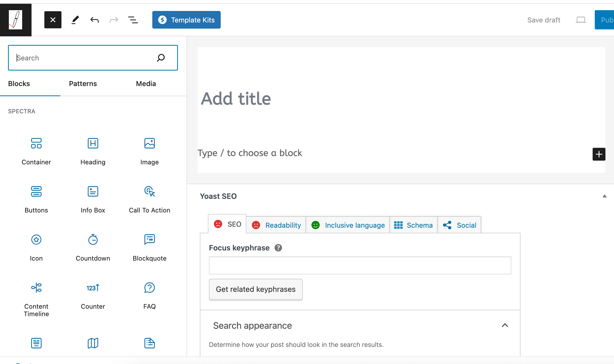
Task: Switch to the Media tab
Action: [x=146, y=84]
